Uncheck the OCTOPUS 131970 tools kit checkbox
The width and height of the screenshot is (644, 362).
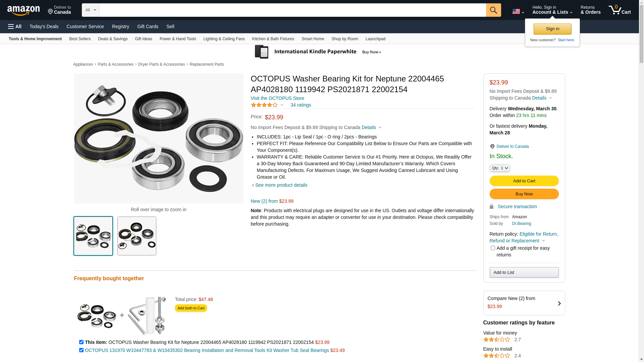click(x=81, y=350)
